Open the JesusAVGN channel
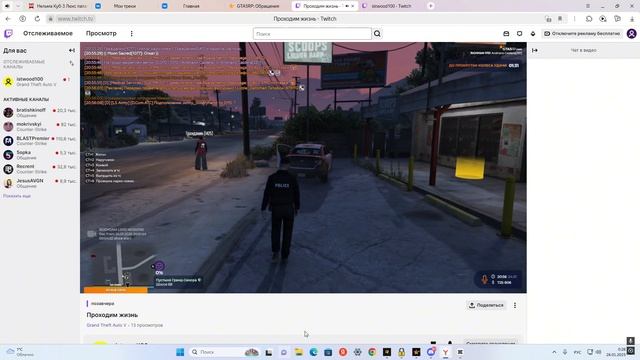The image size is (640, 360). [x=40, y=183]
